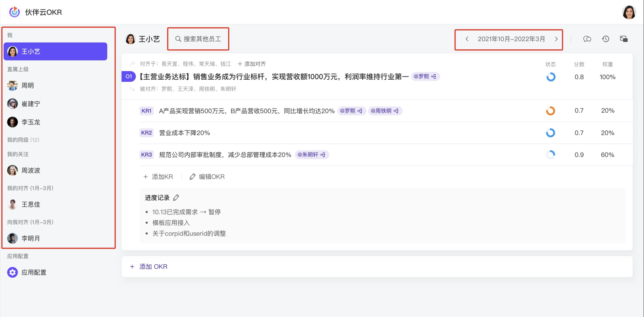644x317 pixels.
Task: Open the comments chat bubble icon
Action: 587,39
